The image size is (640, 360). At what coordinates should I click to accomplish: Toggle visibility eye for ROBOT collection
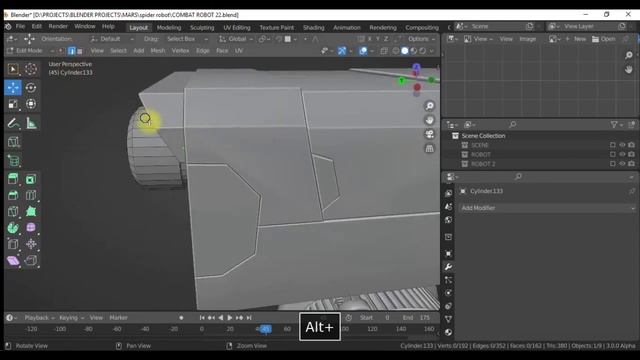(x=622, y=154)
